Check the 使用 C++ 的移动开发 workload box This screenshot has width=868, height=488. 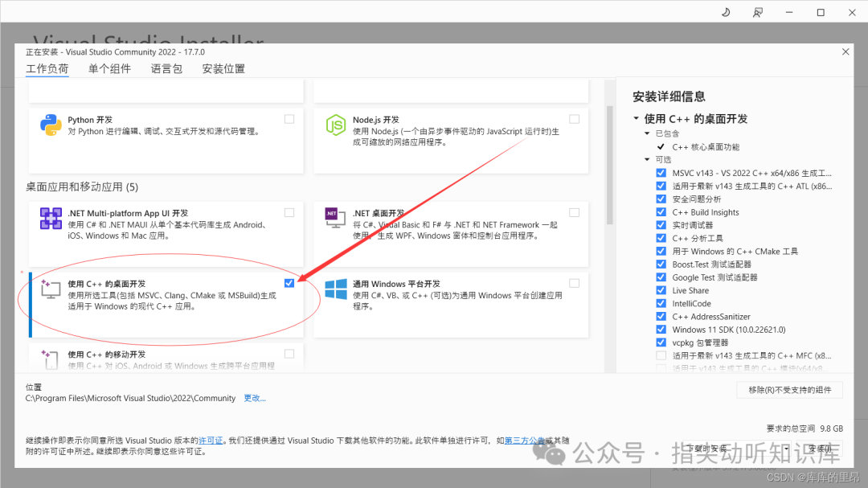289,354
